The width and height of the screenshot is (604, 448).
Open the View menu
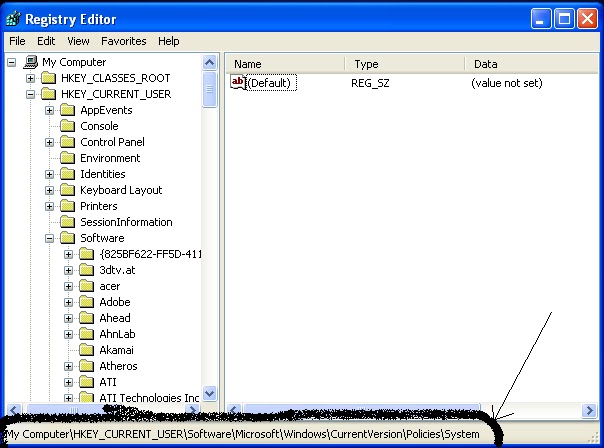[x=78, y=41]
